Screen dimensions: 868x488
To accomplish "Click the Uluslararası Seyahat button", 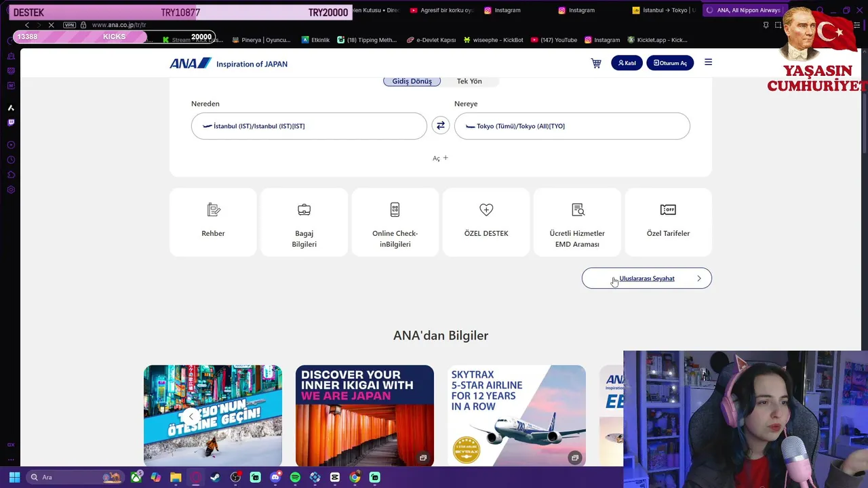I will [x=647, y=278].
